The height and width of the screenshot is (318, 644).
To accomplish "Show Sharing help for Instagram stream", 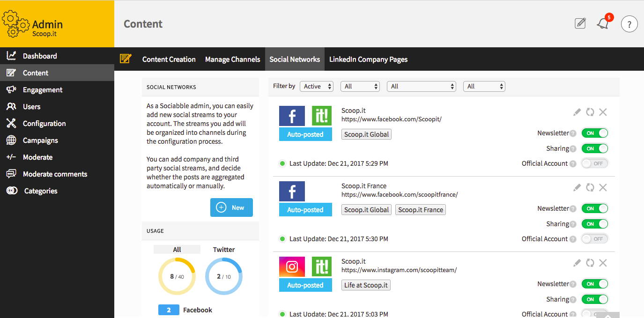I will [x=573, y=300].
